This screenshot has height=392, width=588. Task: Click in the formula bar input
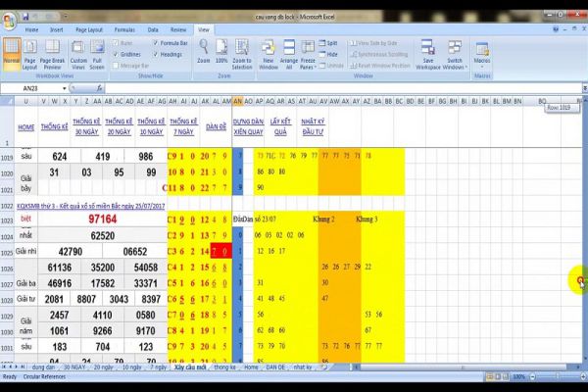pos(343,88)
